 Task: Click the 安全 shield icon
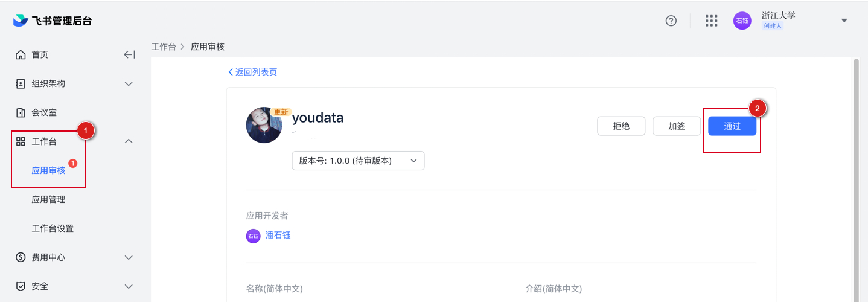click(x=21, y=286)
